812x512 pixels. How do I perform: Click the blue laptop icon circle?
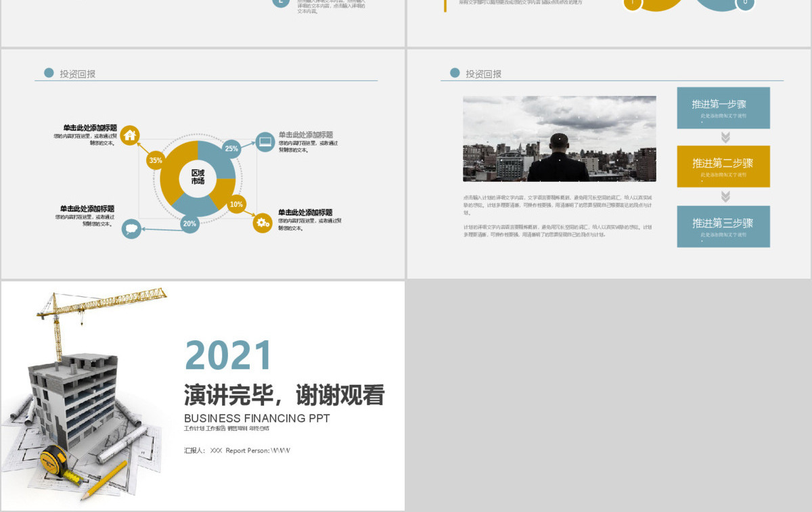(x=266, y=142)
